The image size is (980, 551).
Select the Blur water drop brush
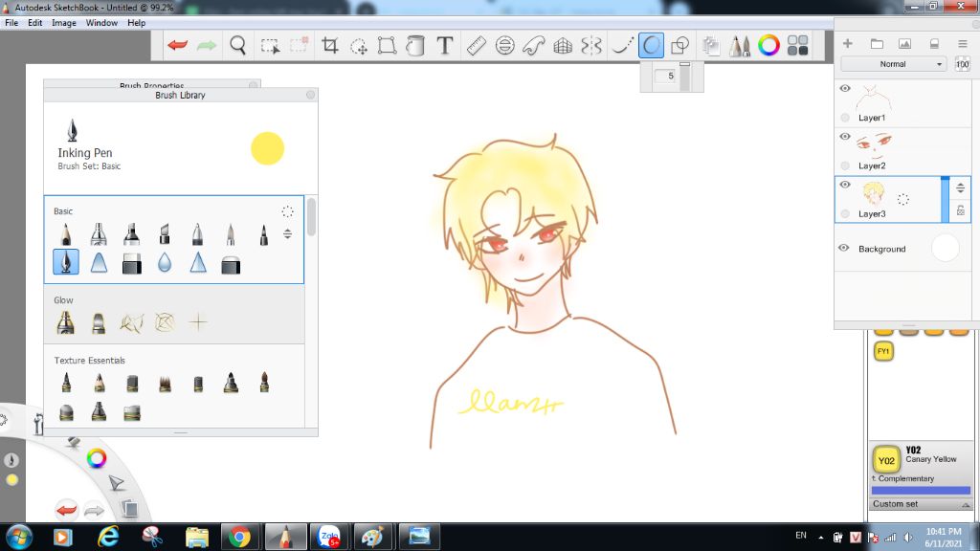[x=165, y=263]
